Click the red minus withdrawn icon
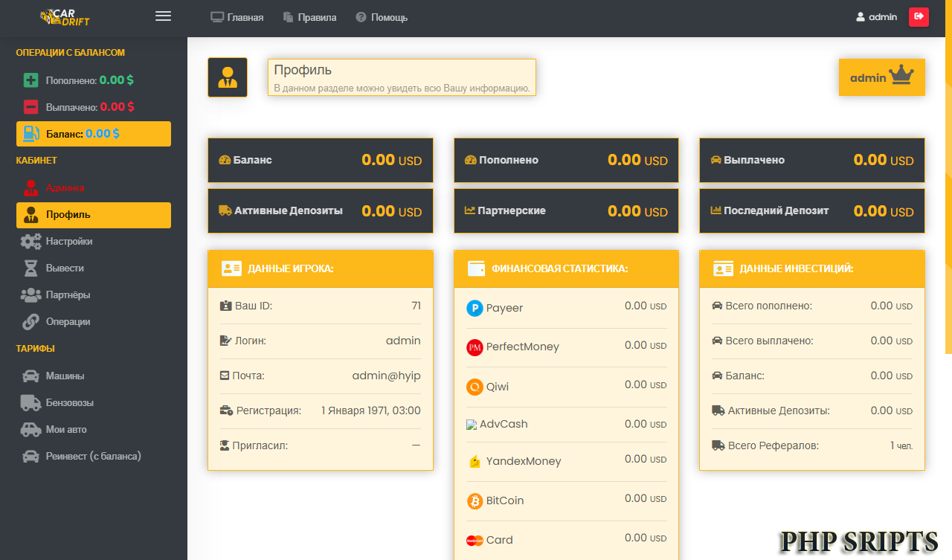The height and width of the screenshot is (560, 952). pyautogui.click(x=30, y=107)
